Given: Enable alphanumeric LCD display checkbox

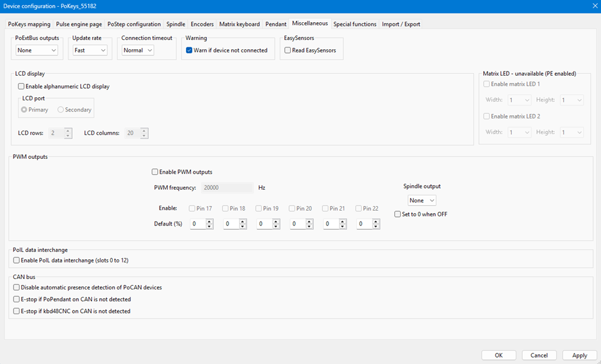Looking at the screenshot, I should click(x=22, y=87).
